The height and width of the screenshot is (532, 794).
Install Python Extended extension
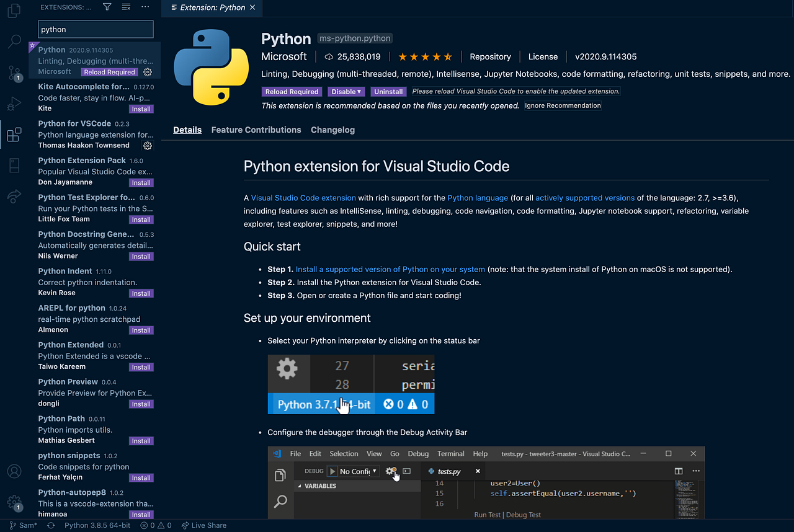pyautogui.click(x=141, y=367)
